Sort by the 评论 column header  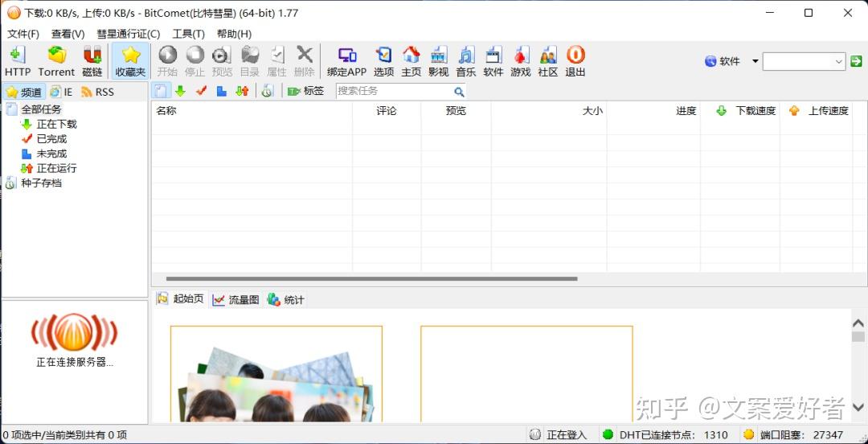(387, 111)
